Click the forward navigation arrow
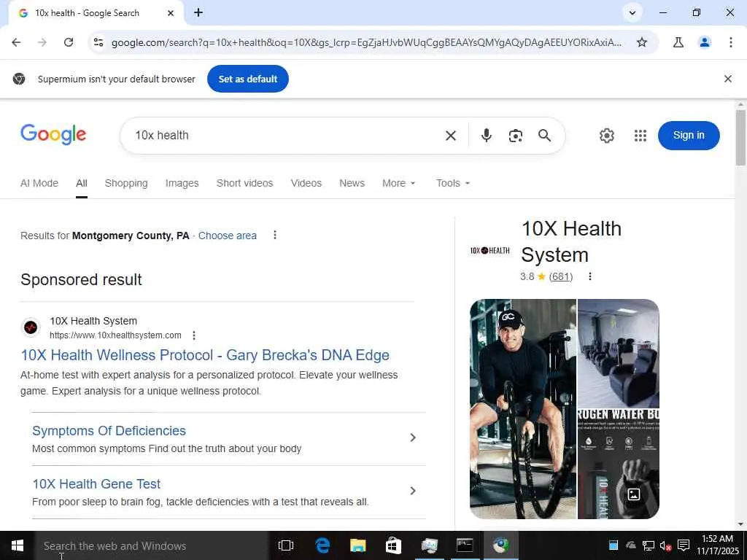Viewport: 747px width, 560px height. (x=42, y=42)
